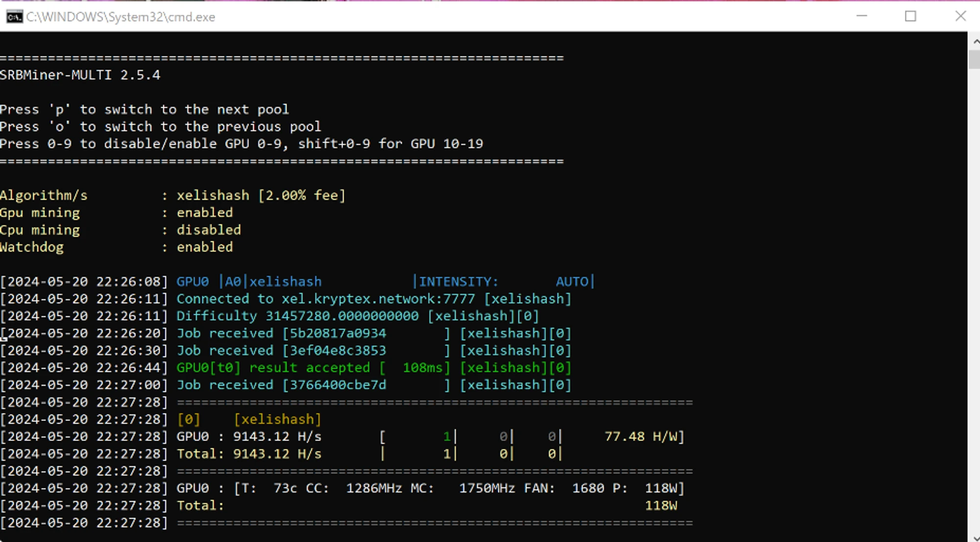Click the cmd.exe icon in the title bar
Image resolution: width=980 pixels, height=542 pixels.
tap(14, 17)
